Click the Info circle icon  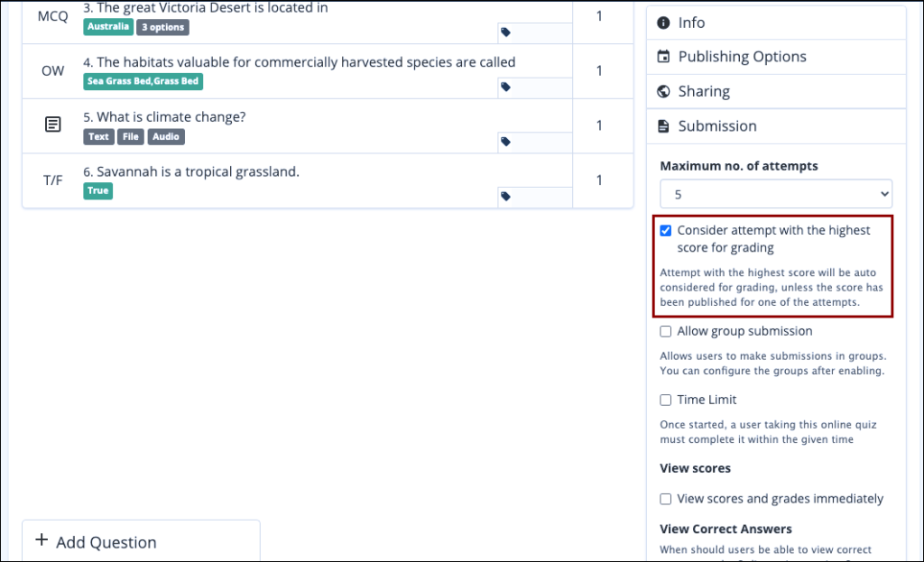(x=664, y=23)
